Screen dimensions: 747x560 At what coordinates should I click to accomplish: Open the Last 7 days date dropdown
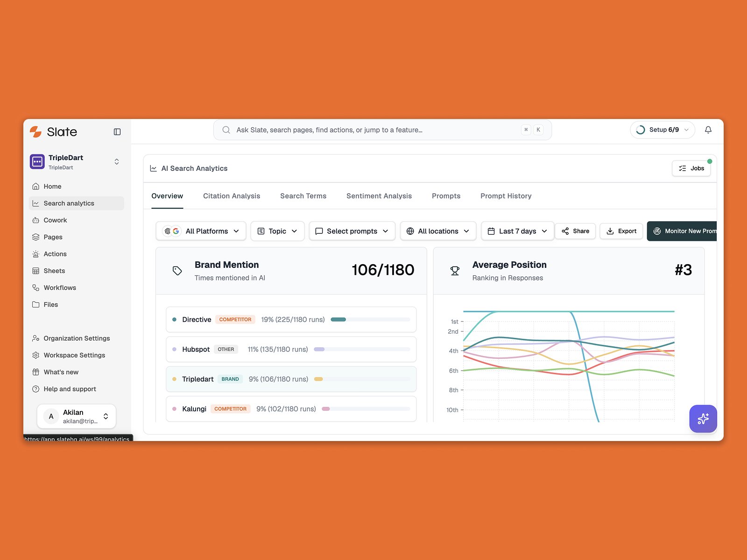pos(517,231)
